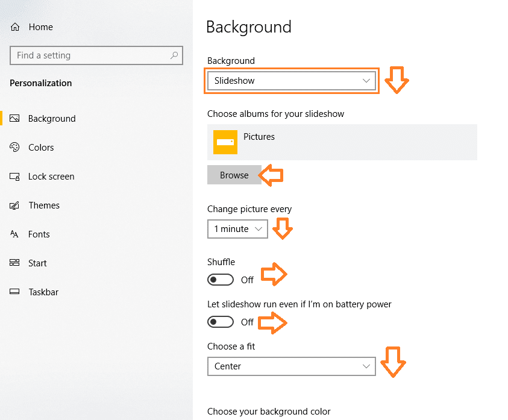
Task: Click the Lock screen monitor icon
Action: tap(14, 177)
